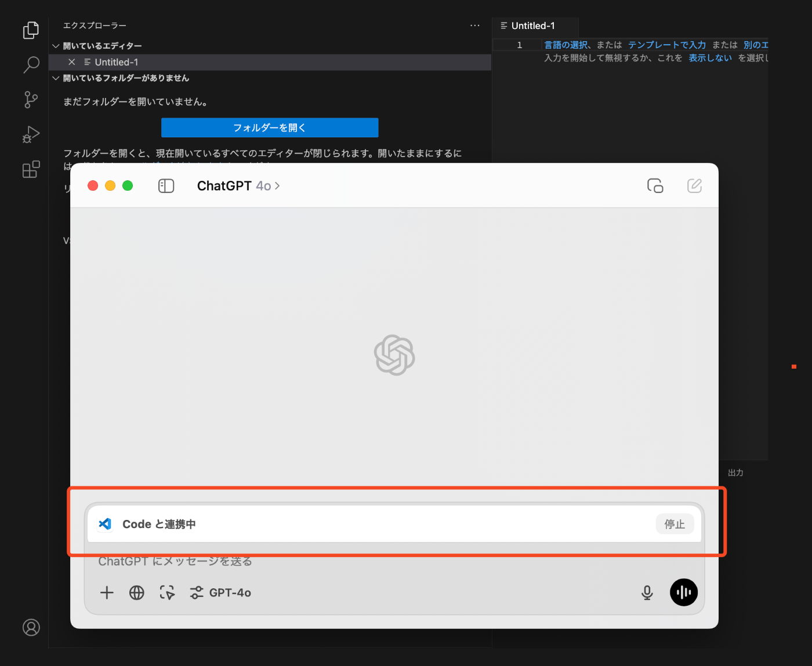Open the Accounts menu in VS Code
The width and height of the screenshot is (812, 666).
tap(31, 627)
